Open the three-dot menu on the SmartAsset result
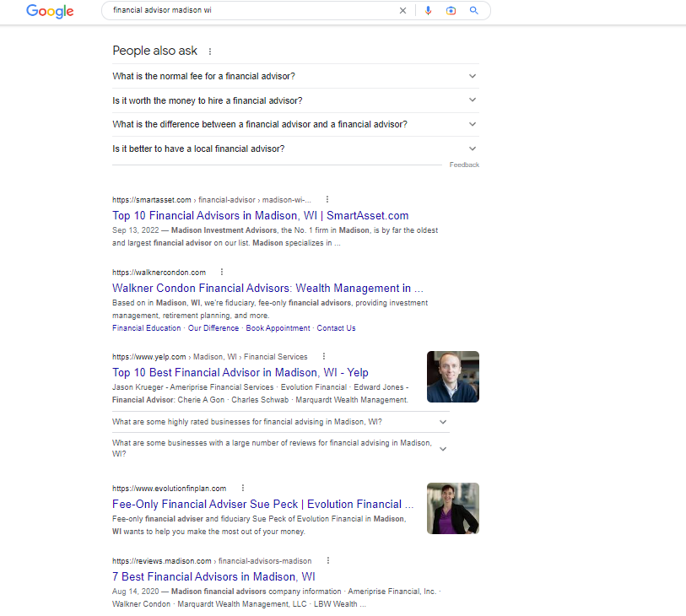The image size is (686, 616). click(327, 199)
